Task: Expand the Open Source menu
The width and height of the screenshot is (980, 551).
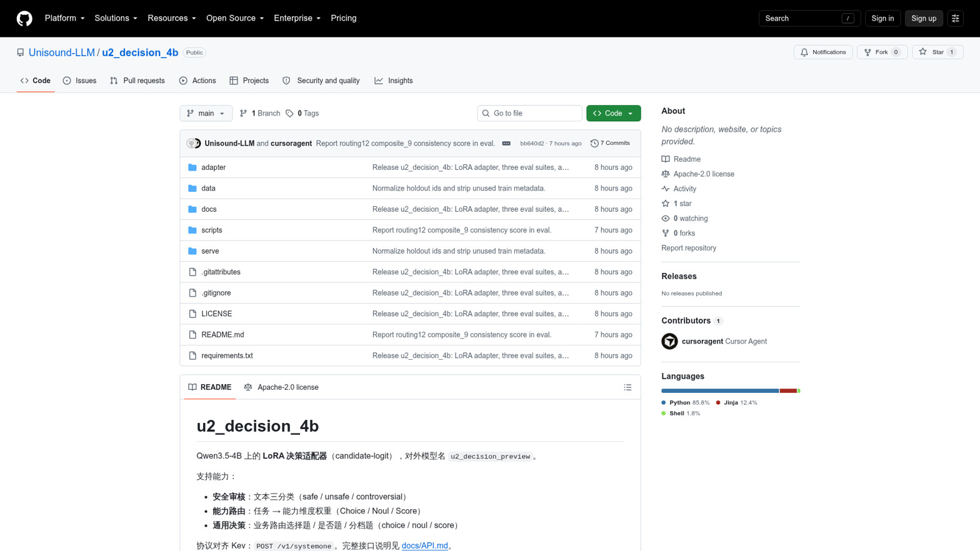Action: coord(235,18)
